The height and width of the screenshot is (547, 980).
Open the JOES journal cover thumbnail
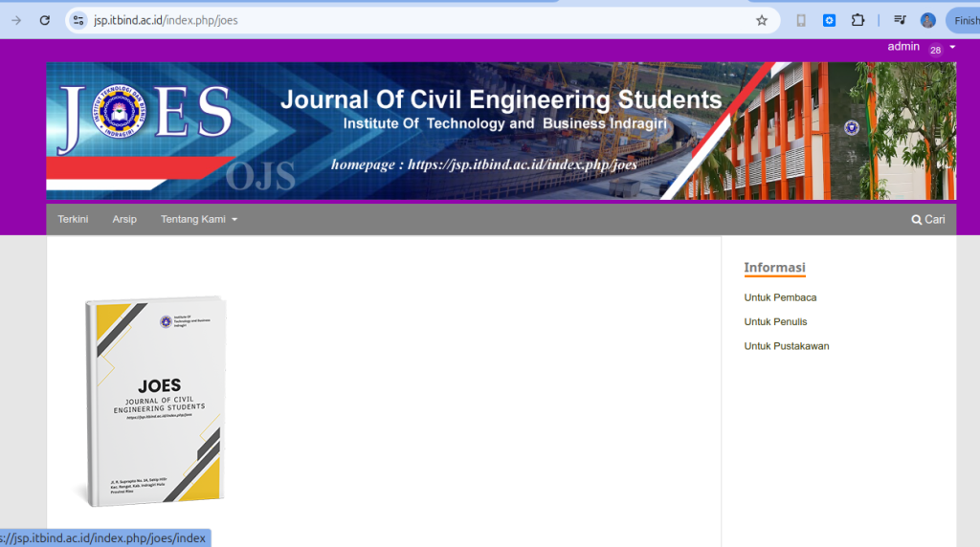pyautogui.click(x=155, y=401)
